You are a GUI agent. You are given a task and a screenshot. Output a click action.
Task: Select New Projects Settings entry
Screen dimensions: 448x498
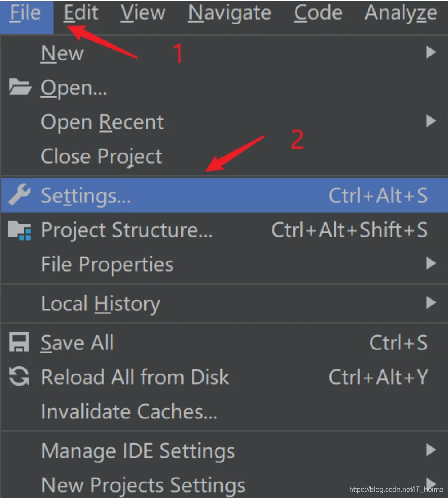point(143,485)
